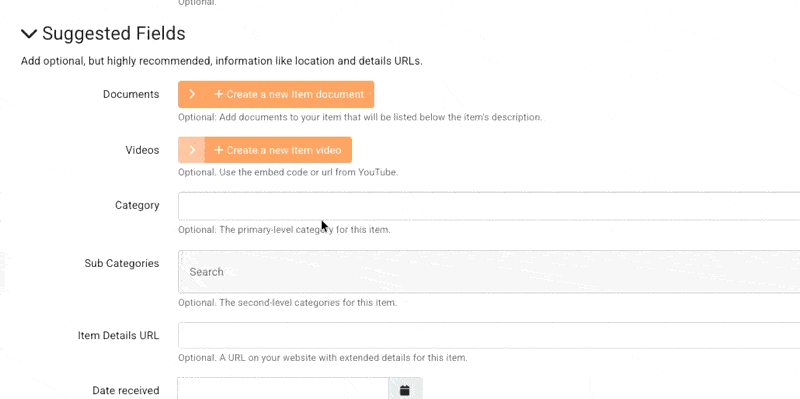This screenshot has width=800, height=399.
Task: Click the YouTube embed code hint text
Action: click(x=288, y=172)
